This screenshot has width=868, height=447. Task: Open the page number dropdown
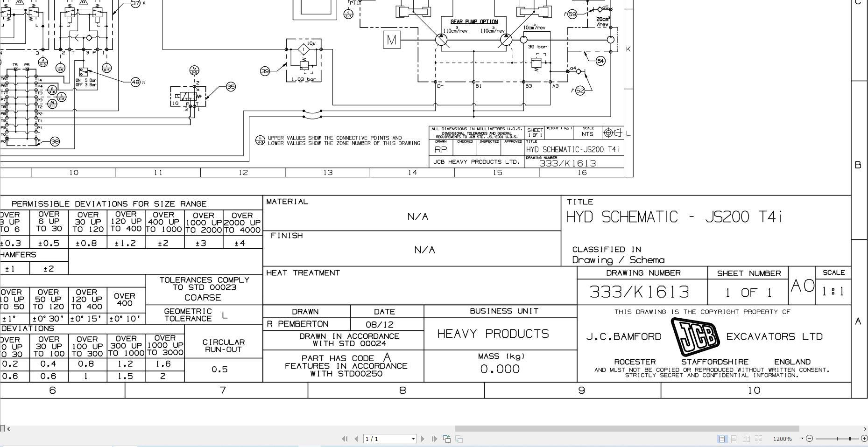coord(413,439)
